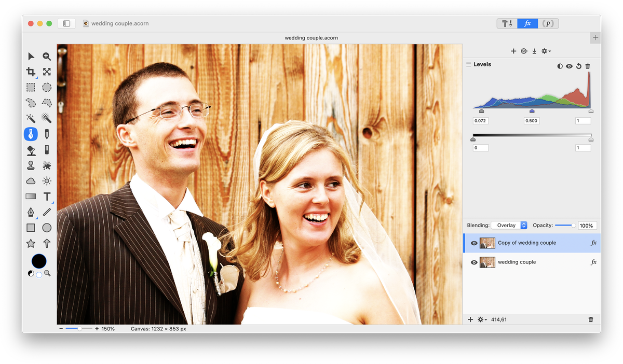Select the Oval shape tool
Viewport: 623px width, 364px height.
[x=47, y=228]
